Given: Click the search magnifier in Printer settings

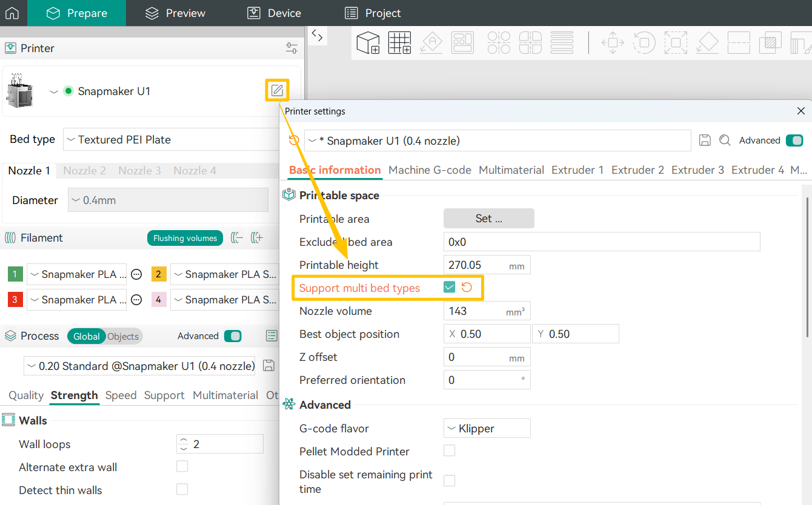Looking at the screenshot, I should coord(725,140).
